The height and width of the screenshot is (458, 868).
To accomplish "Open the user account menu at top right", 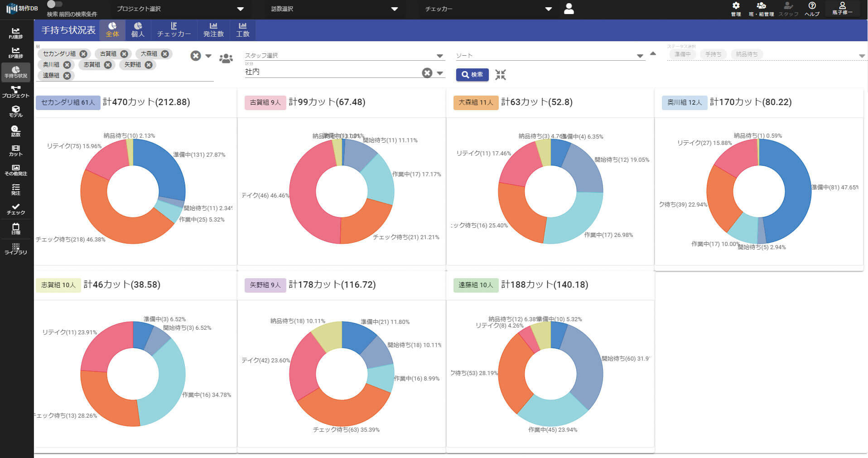I will click(x=842, y=9).
